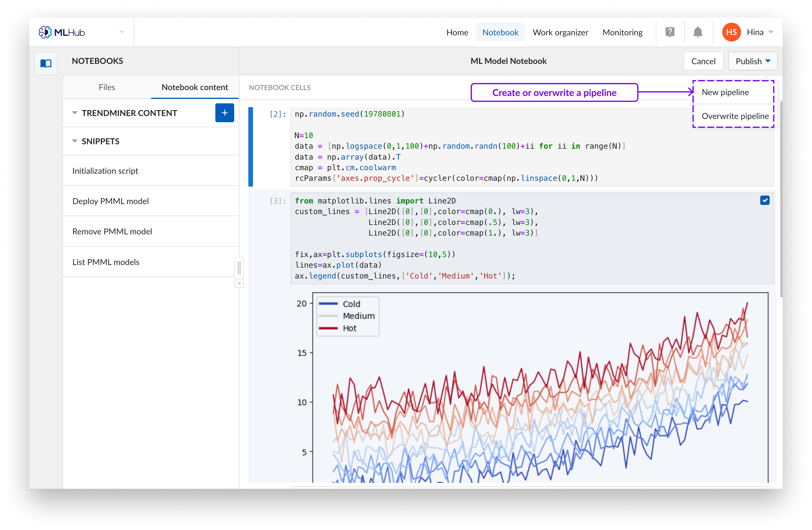
Task: Toggle the notebooks book sidebar icon
Action: coord(46,64)
